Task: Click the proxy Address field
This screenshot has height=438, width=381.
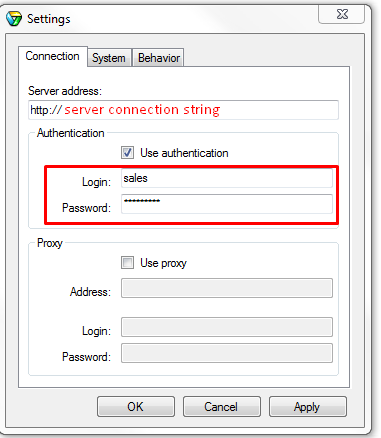Action: pyautogui.click(x=227, y=288)
